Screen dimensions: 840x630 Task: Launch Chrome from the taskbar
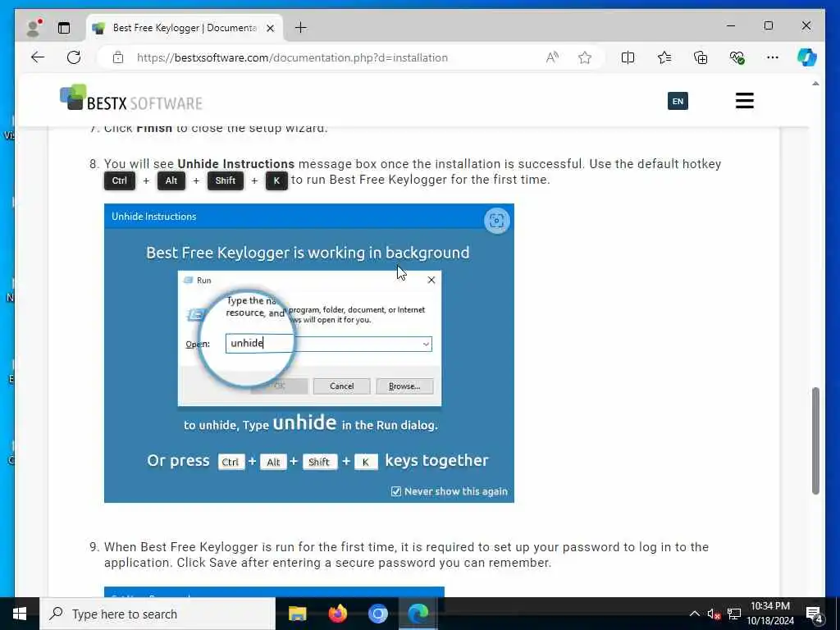377,614
